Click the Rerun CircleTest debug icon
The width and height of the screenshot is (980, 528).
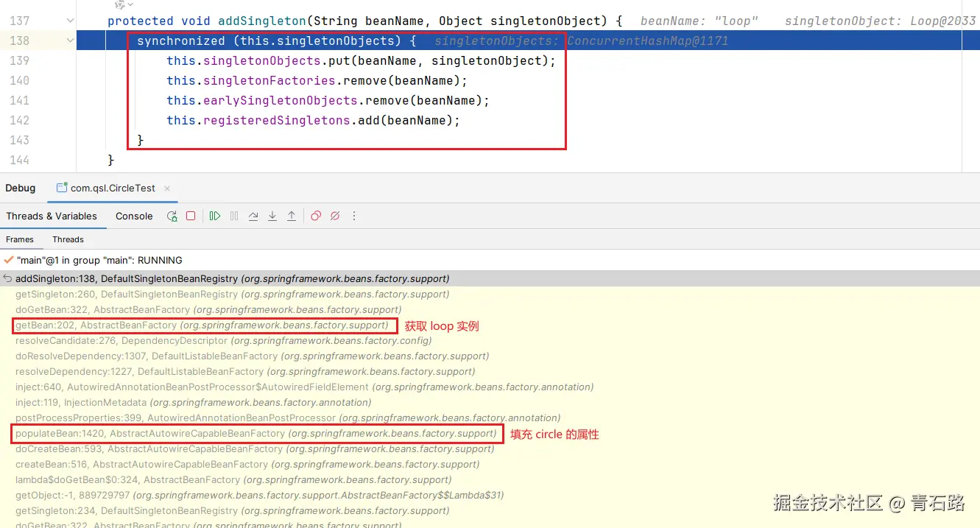(172, 216)
